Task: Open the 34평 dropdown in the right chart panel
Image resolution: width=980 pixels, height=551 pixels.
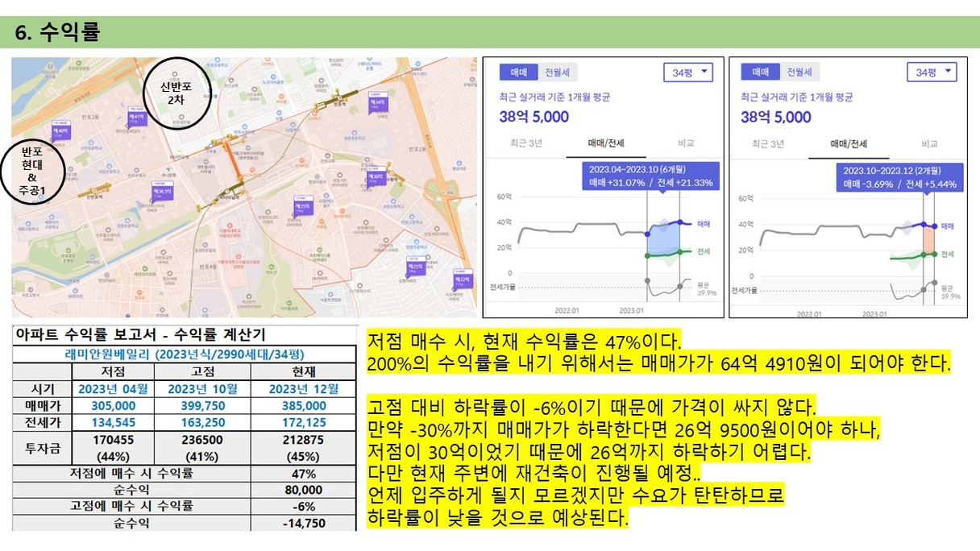Action: pos(932,72)
